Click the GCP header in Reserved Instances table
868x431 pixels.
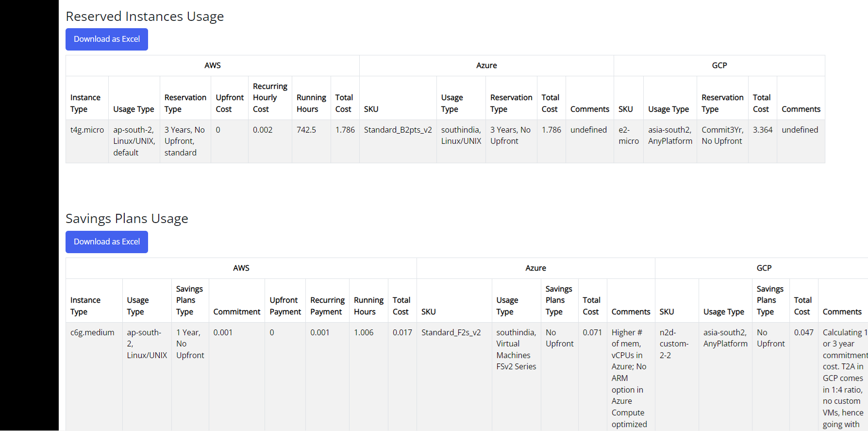719,66
